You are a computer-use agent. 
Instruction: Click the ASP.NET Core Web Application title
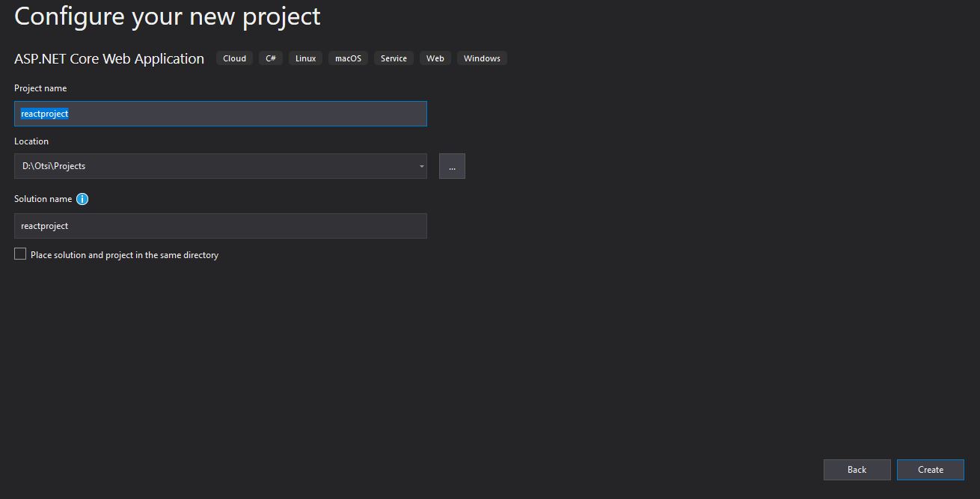point(109,58)
